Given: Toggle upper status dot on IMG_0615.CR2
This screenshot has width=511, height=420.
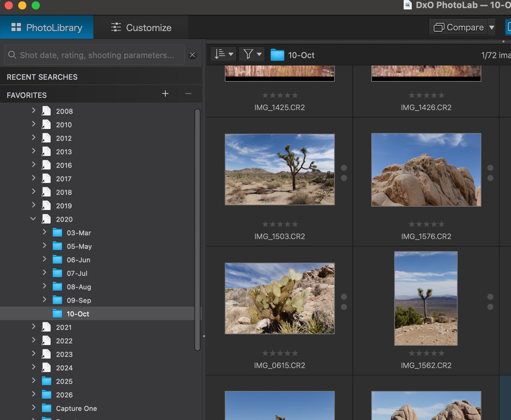Looking at the screenshot, I should (x=344, y=297).
